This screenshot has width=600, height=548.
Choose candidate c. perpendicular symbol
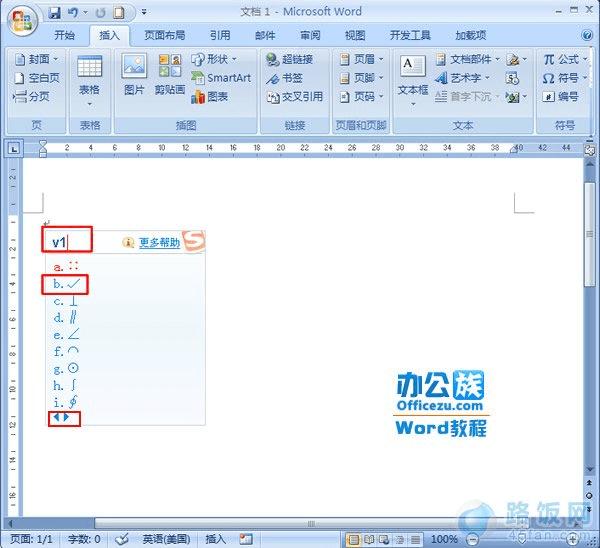click(x=66, y=302)
